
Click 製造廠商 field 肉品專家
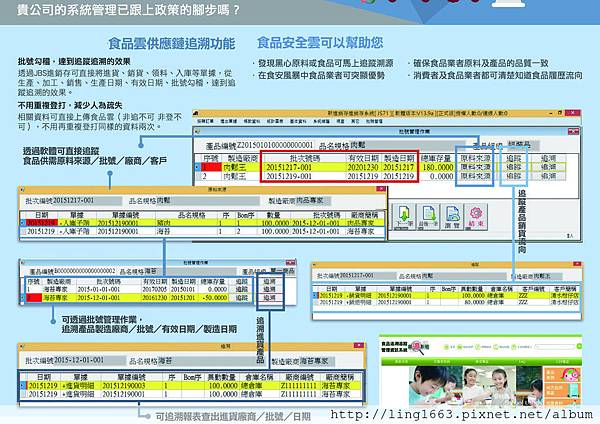pyautogui.click(x=314, y=201)
